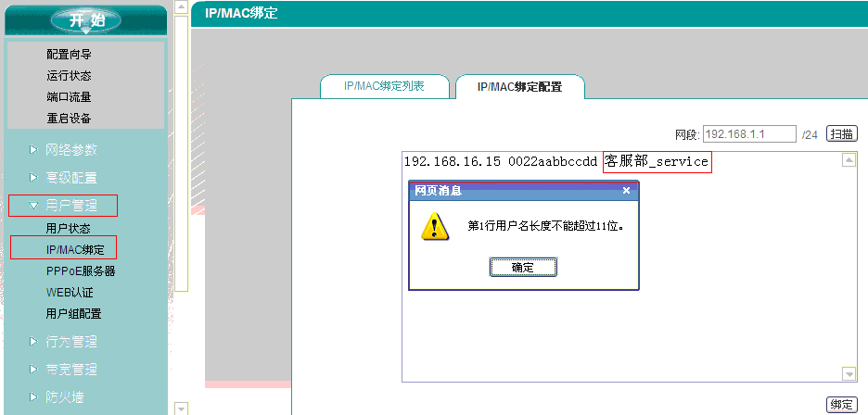Close the 网页消息 dialog with X
The height and width of the screenshot is (415, 868).
click(x=626, y=191)
